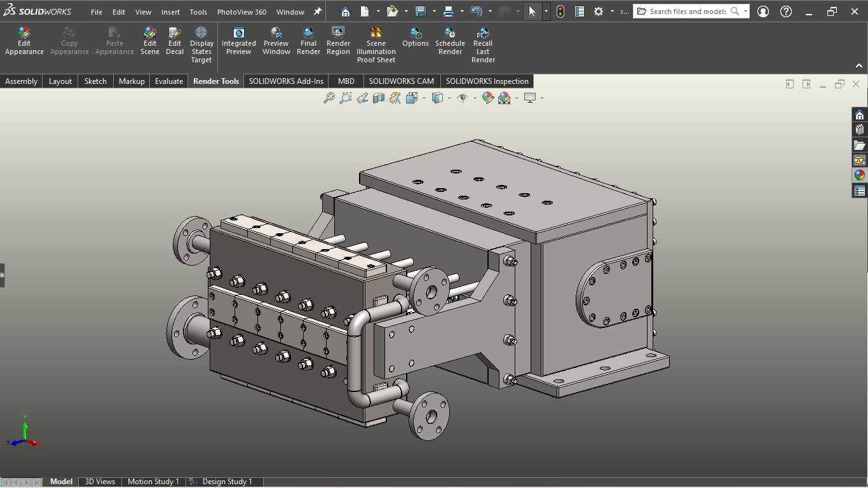Viewport: 868px width, 488px height.
Task: Open Schedule Render dialog
Action: click(x=450, y=42)
